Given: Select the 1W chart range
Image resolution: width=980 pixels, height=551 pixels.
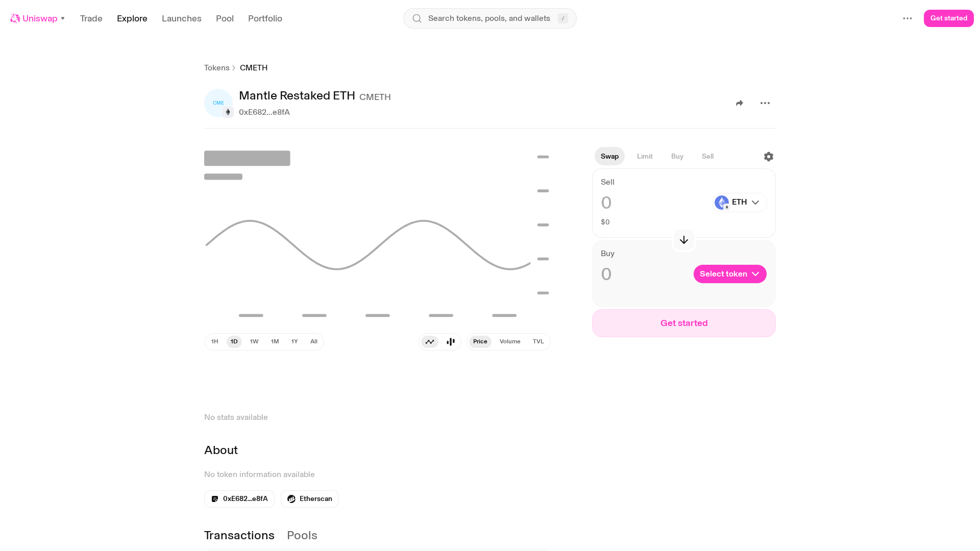Looking at the screenshot, I should pyautogui.click(x=254, y=342).
